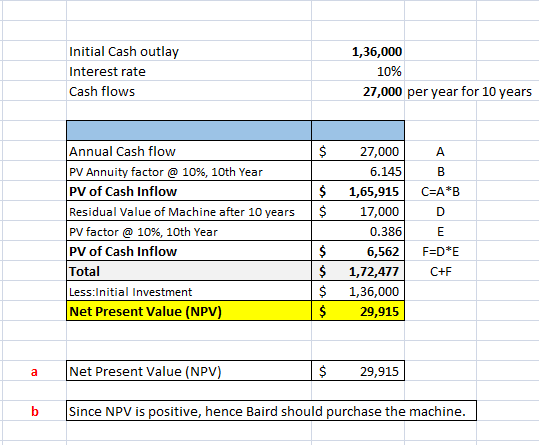539x445 pixels.
Task: Select the $1,72,477 total value
Action: tap(358, 271)
